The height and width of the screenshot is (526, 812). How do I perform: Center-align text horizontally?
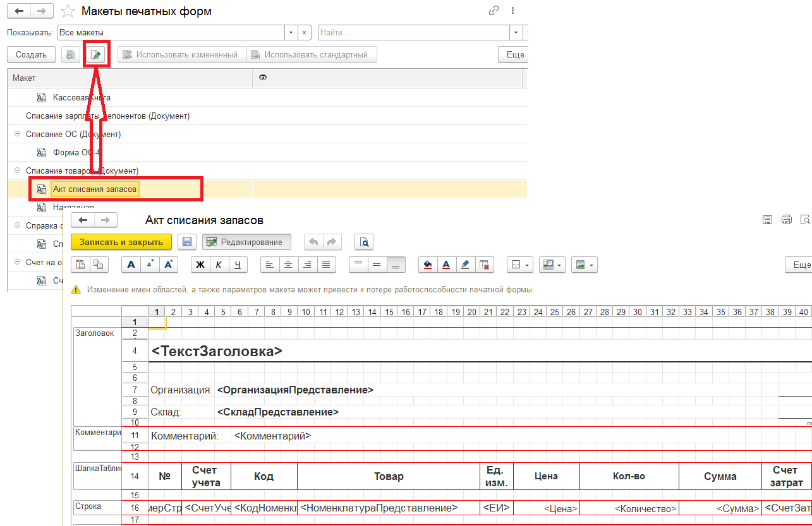coord(288,265)
